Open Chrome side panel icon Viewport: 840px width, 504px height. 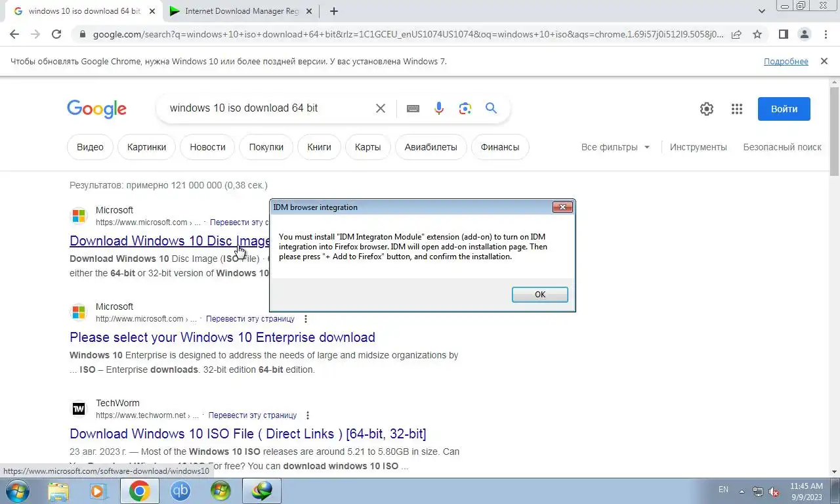tap(783, 34)
